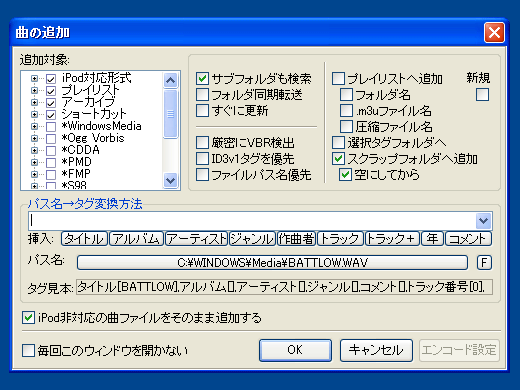Screen dimensions: 520x390
Task: Insert アルバム tag placeholder
Action: pos(136,239)
